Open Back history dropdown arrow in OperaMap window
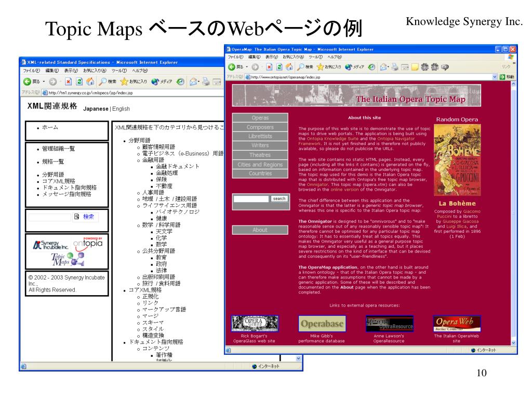The width and height of the screenshot is (532, 399). coord(247,67)
